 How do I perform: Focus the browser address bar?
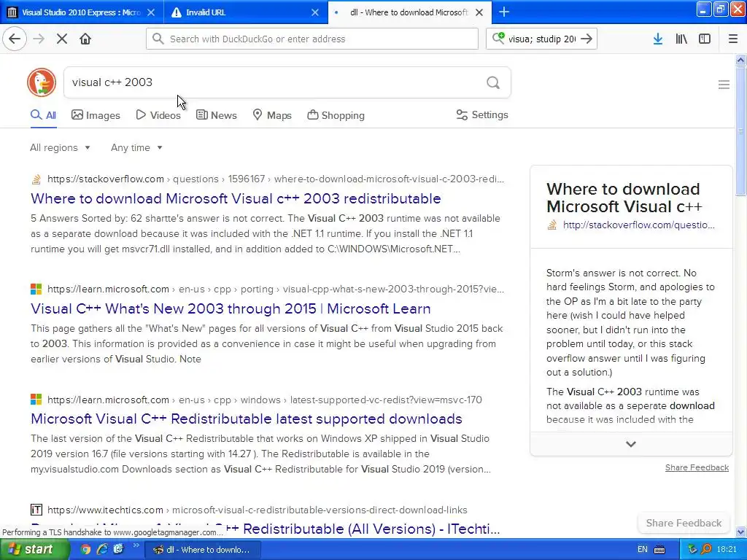point(312,39)
